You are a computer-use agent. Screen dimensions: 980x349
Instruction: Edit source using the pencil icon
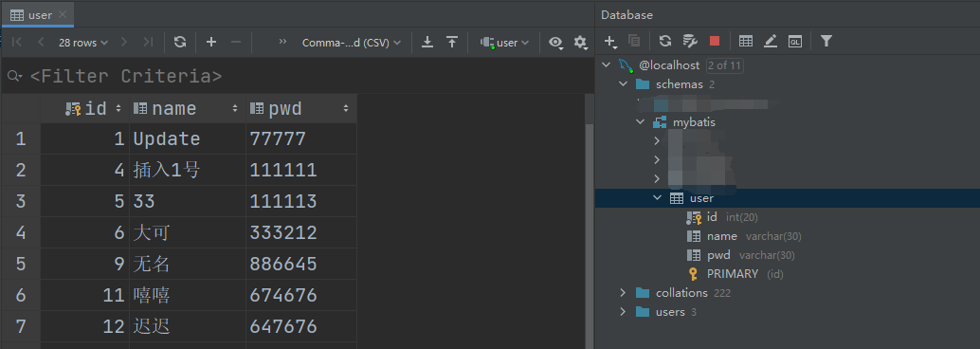(x=771, y=42)
